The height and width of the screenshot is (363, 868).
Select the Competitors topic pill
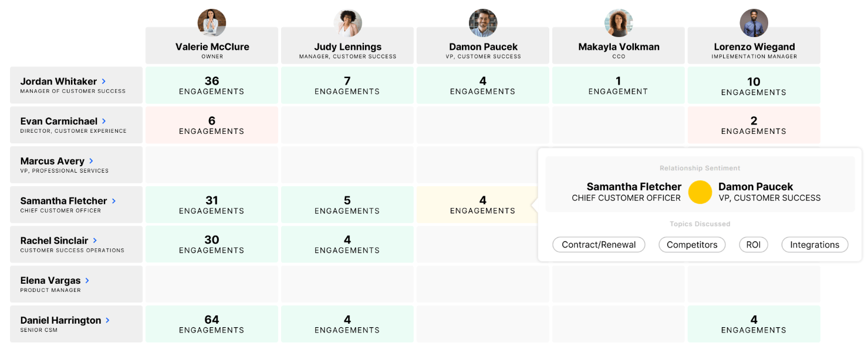point(692,245)
